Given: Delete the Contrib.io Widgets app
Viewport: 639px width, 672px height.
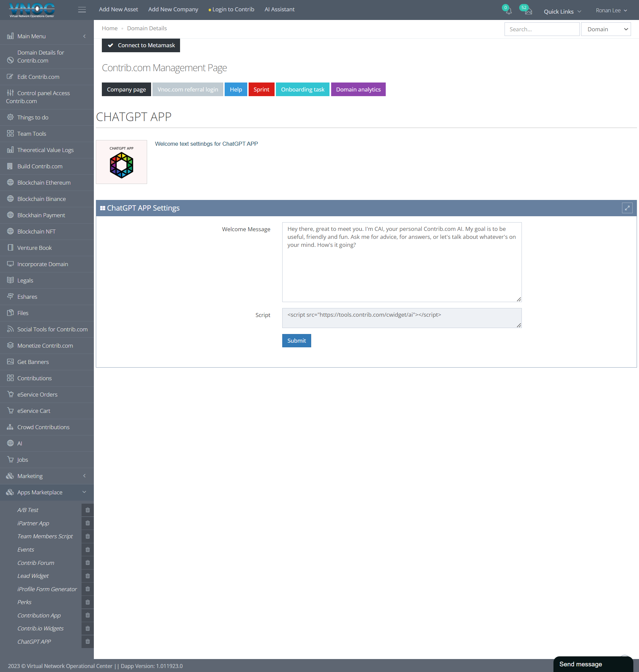Looking at the screenshot, I should pyautogui.click(x=88, y=628).
